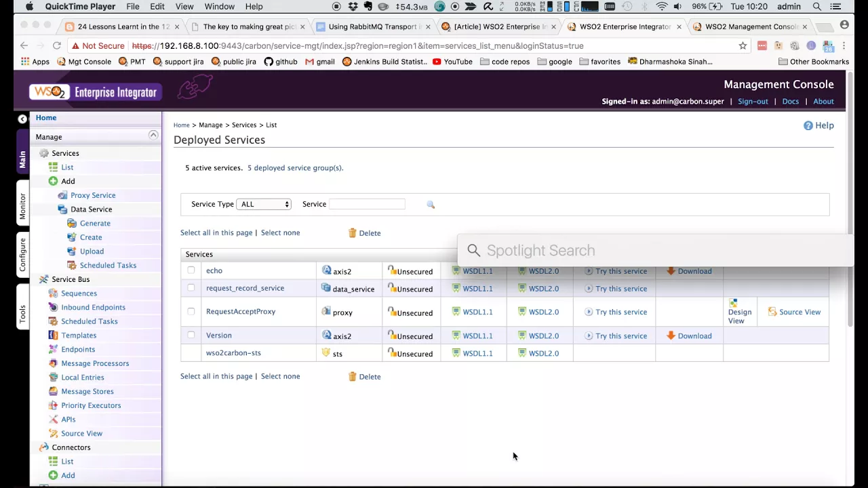The image size is (868, 488).
Task: Open the Edit menu in menu bar
Action: (157, 7)
